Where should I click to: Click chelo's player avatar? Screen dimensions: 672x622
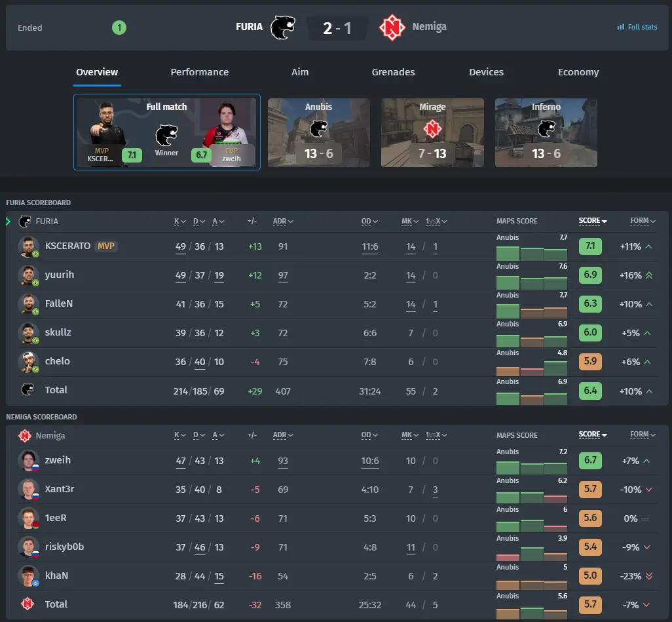point(28,362)
